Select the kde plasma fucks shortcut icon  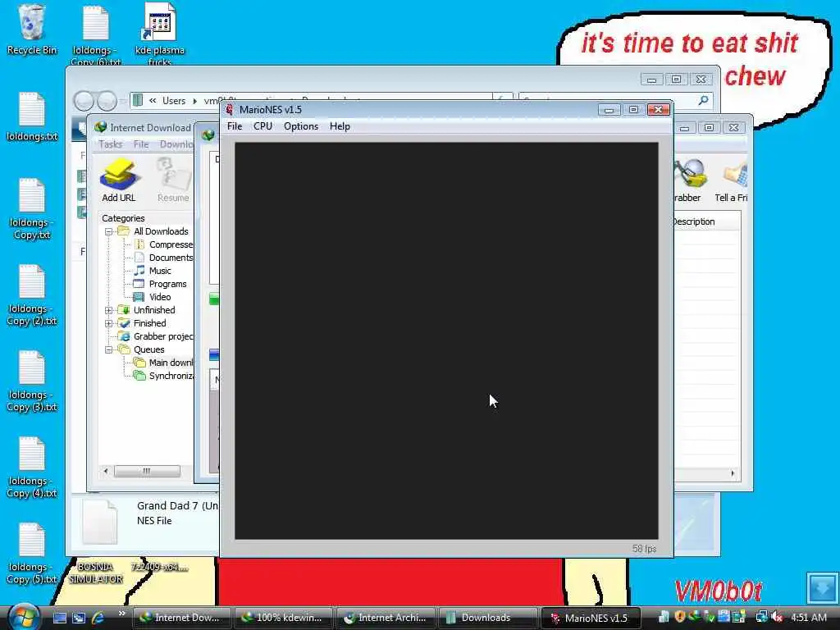[x=160, y=33]
